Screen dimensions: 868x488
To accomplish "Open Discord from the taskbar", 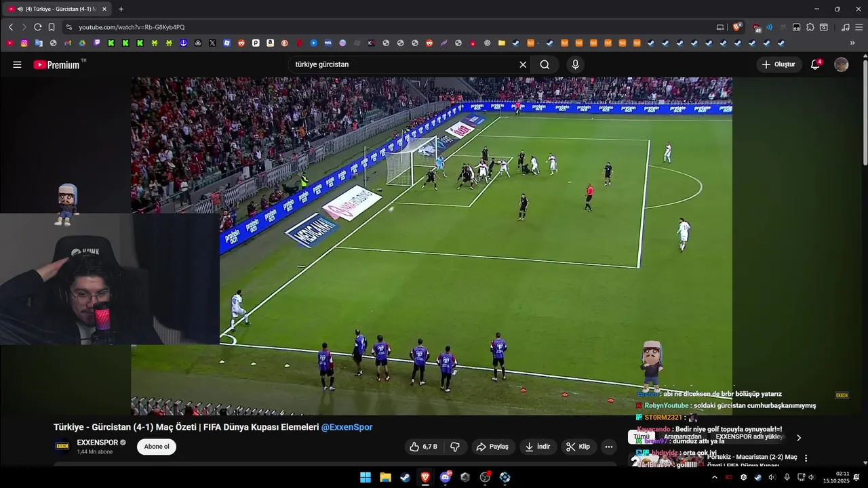I will (446, 477).
